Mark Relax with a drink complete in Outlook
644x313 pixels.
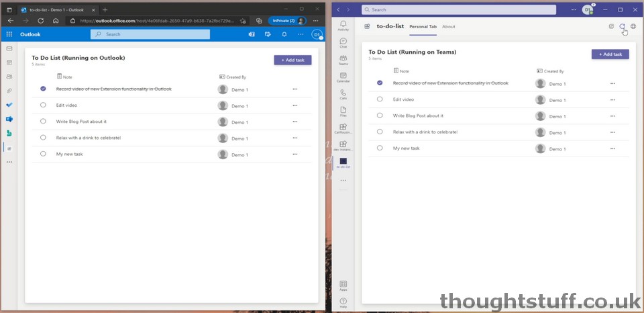point(43,138)
